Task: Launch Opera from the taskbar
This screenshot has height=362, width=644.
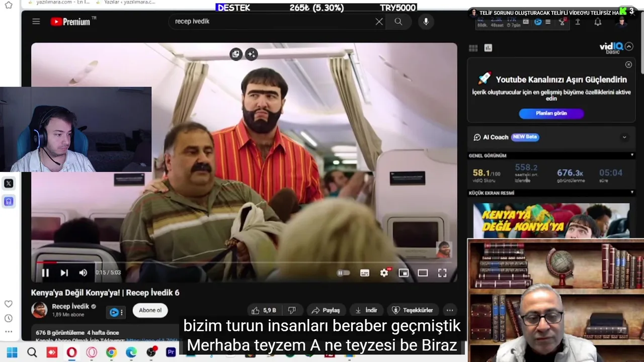Action: (71, 352)
